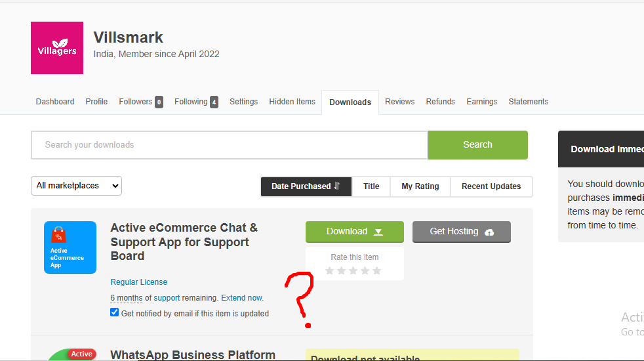Click the 6 months support duration text
This screenshot has height=361, width=644.
[127, 298]
